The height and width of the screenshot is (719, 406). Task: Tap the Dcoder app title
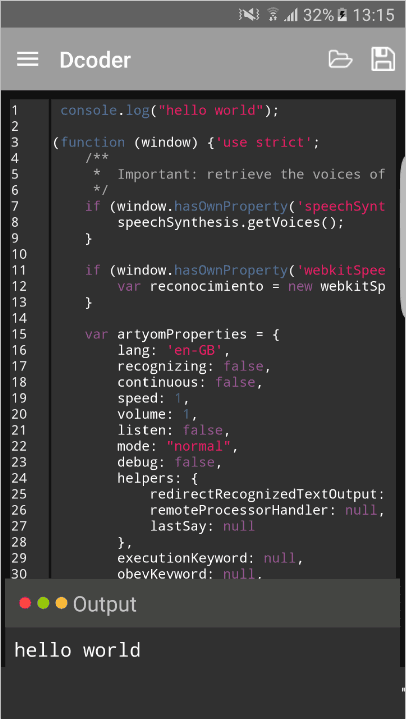(95, 60)
